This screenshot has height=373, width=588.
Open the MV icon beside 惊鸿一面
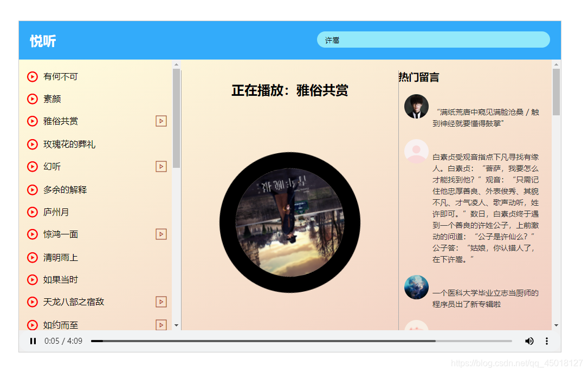[161, 234]
